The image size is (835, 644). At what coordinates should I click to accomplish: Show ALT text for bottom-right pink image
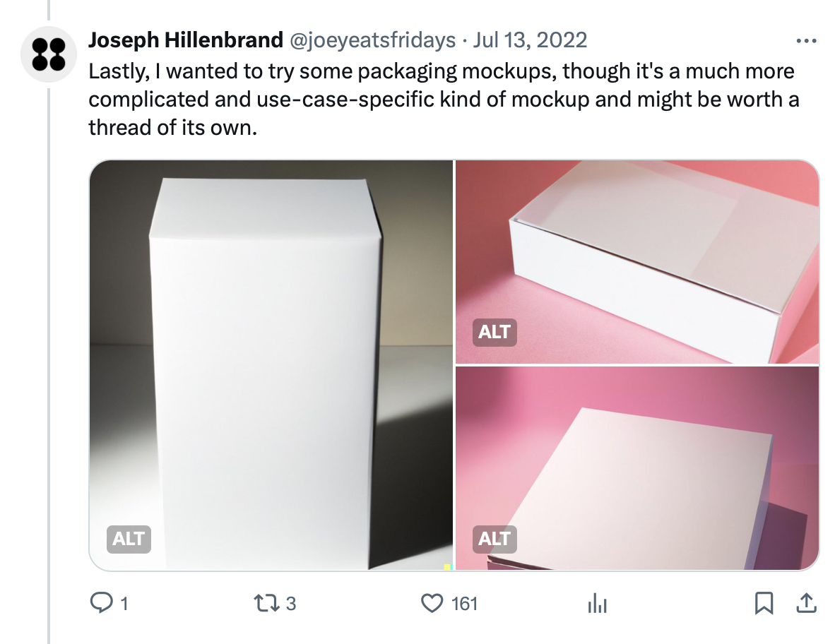click(x=495, y=539)
